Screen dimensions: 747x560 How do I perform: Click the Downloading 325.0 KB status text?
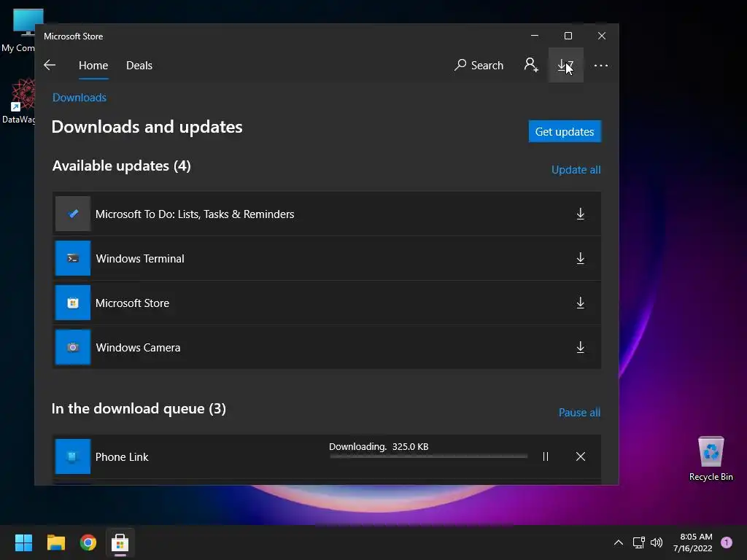[379, 447]
